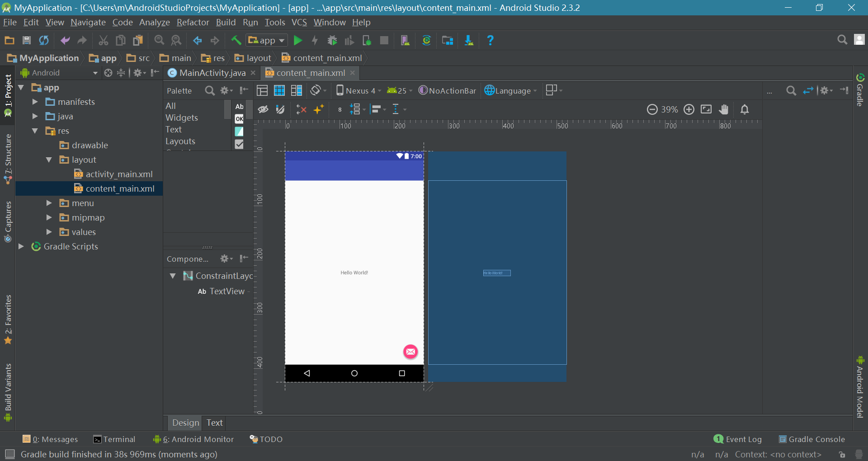Toggle show constraints eye icon
Image resolution: width=868 pixels, height=461 pixels.
click(x=263, y=109)
